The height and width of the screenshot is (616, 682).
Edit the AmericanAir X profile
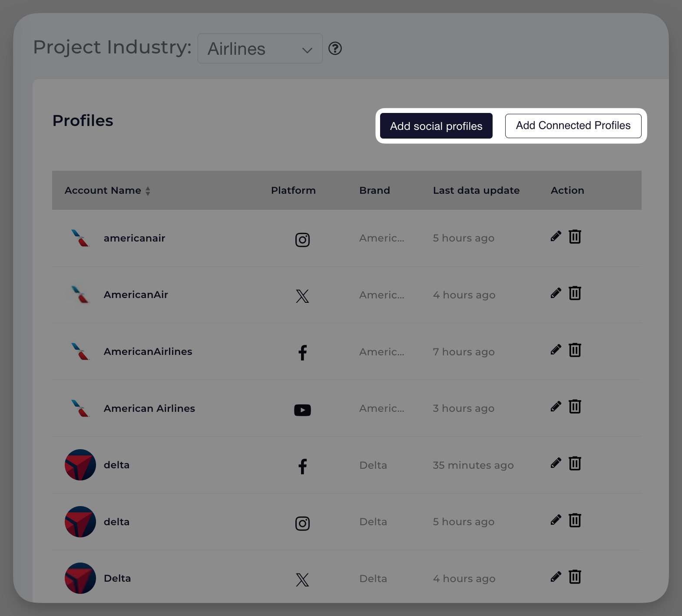(556, 293)
